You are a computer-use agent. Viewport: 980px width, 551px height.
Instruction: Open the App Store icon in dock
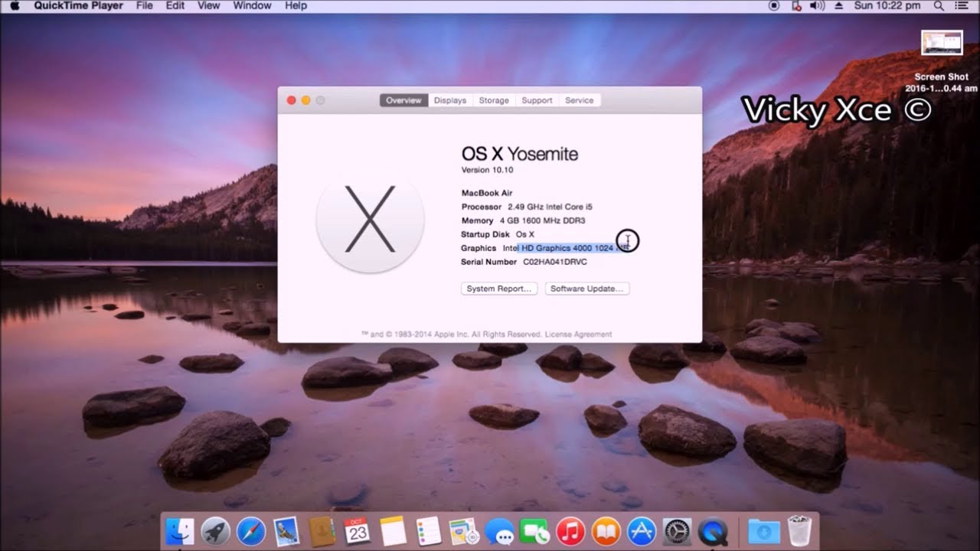click(642, 531)
